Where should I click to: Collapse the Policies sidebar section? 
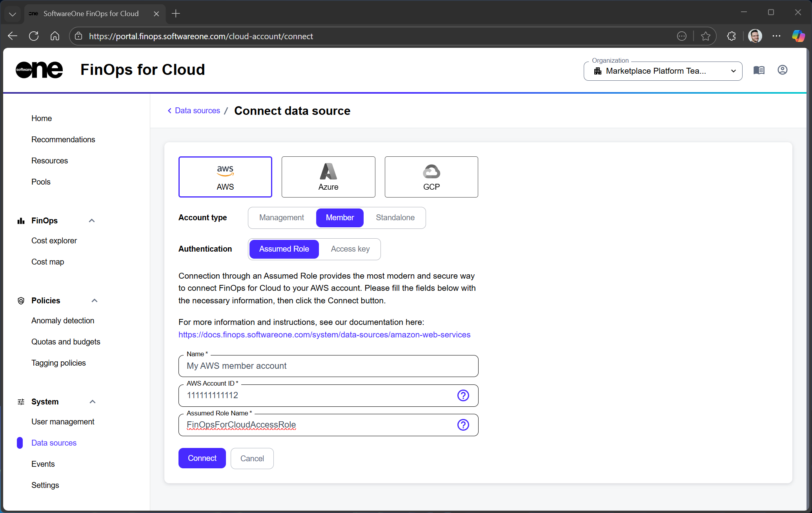[94, 301]
